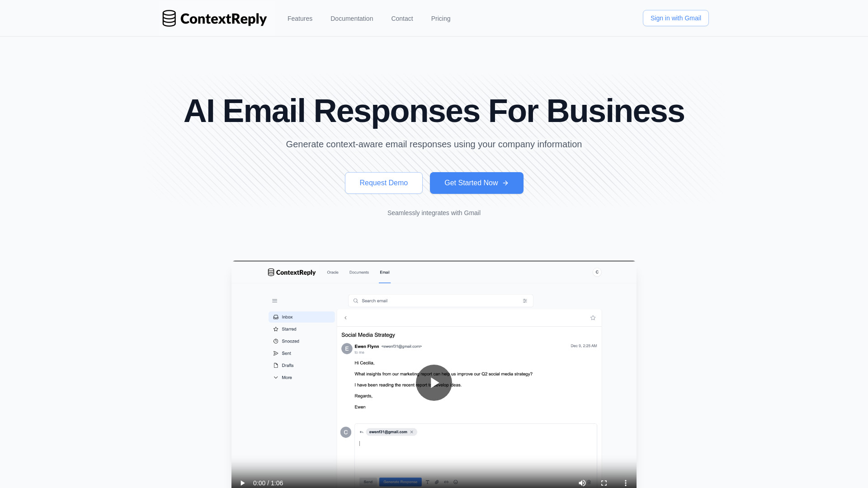The width and height of the screenshot is (868, 488).
Task: Click the mute button in video player
Action: pos(582,483)
